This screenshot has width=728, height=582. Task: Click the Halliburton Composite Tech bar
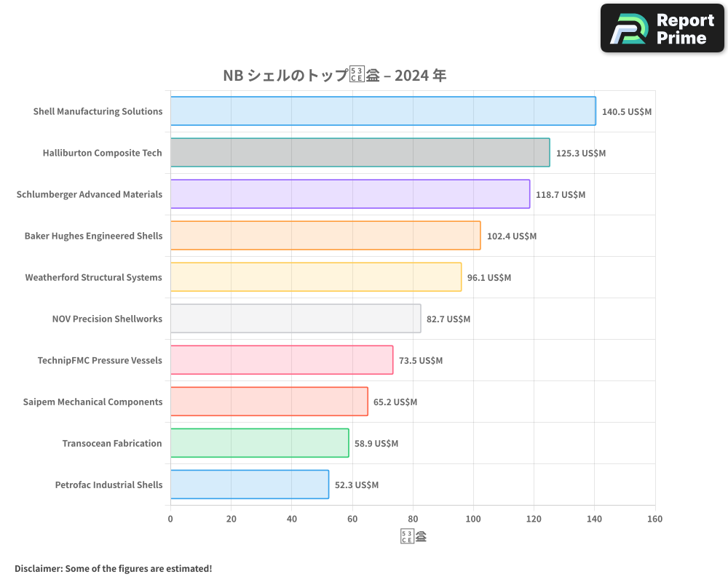(x=360, y=153)
